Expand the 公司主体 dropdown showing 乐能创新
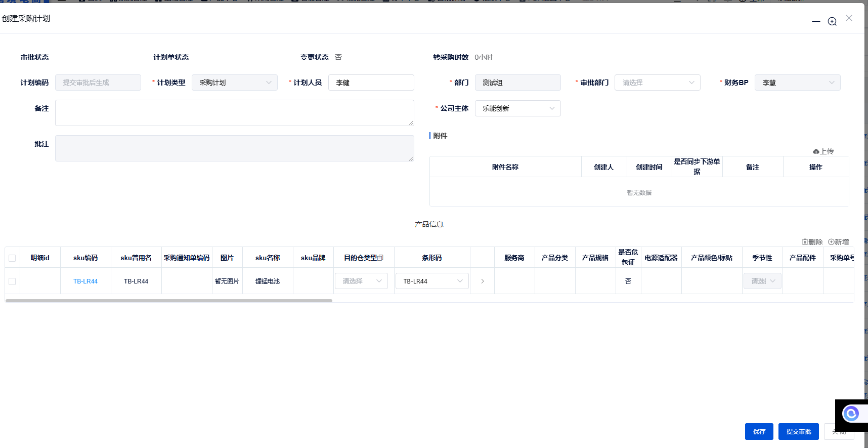This screenshot has width=868, height=448. click(517, 108)
